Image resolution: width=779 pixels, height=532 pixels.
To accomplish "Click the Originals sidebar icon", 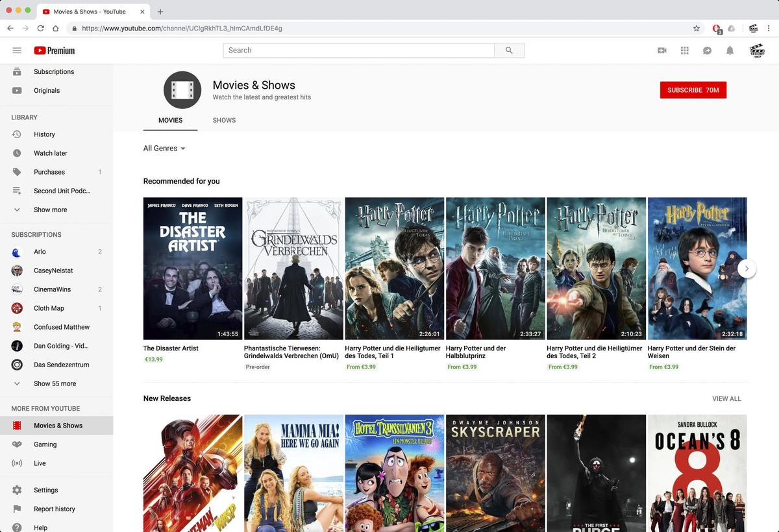I will pyautogui.click(x=17, y=90).
